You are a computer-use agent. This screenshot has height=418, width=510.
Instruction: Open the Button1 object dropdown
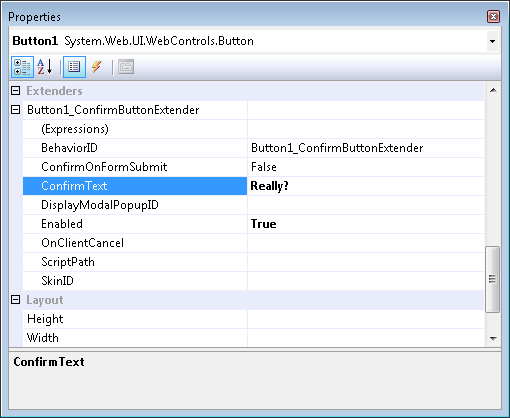(492, 41)
